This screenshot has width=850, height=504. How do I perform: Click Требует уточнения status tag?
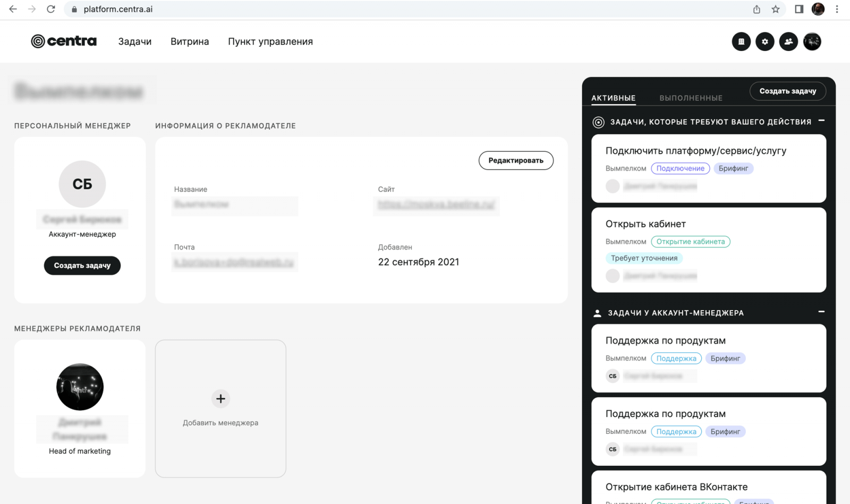644,258
